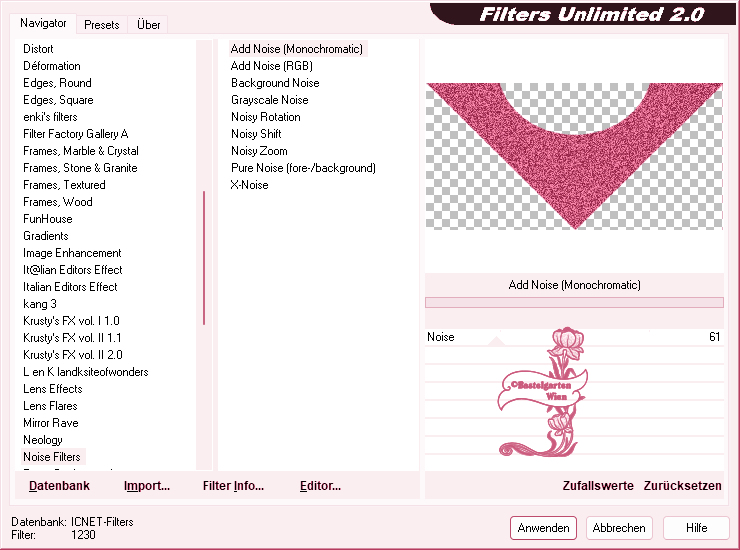Choose Pure Noise (fore-/background) filter

pyautogui.click(x=303, y=168)
